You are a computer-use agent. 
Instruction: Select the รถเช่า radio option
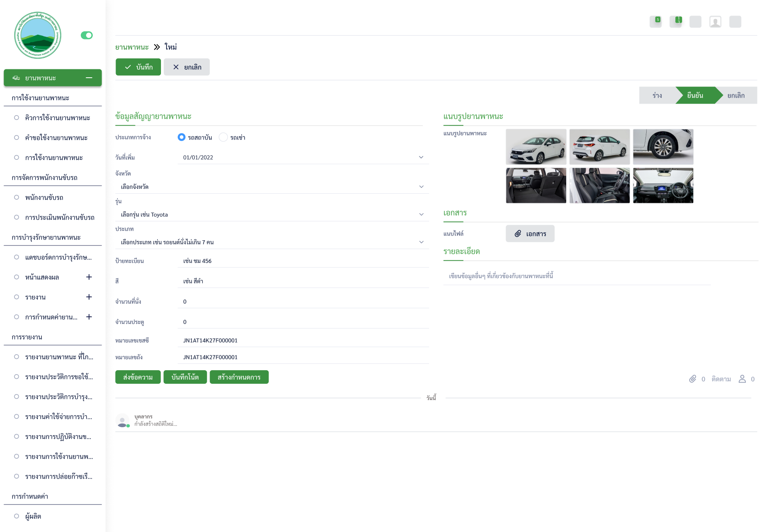[224, 137]
